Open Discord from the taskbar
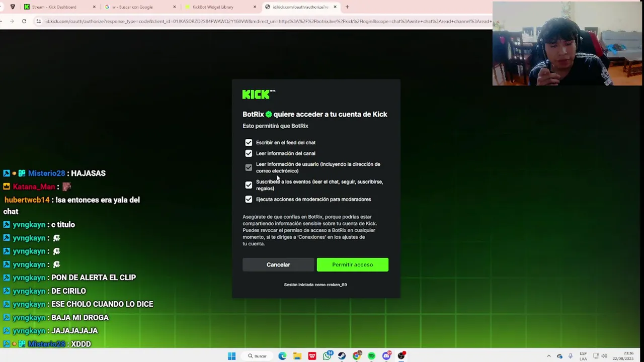This screenshot has height=362, width=644. pyautogui.click(x=386, y=356)
